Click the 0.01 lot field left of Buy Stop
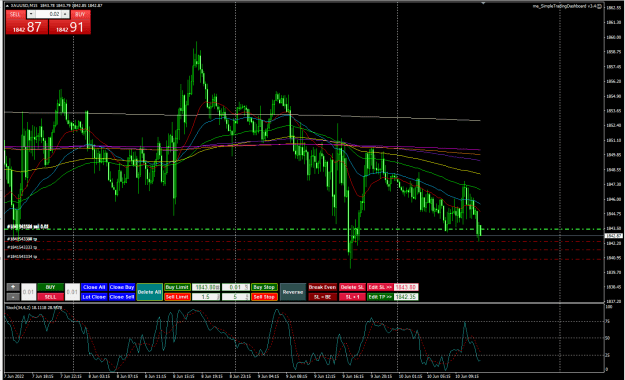 [236, 287]
